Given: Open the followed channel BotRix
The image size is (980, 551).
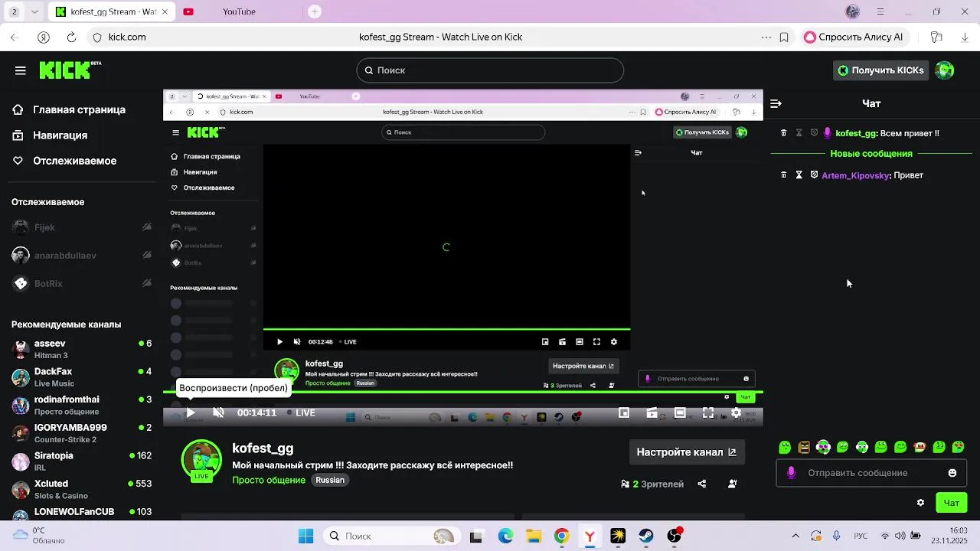Looking at the screenshot, I should (x=81, y=284).
